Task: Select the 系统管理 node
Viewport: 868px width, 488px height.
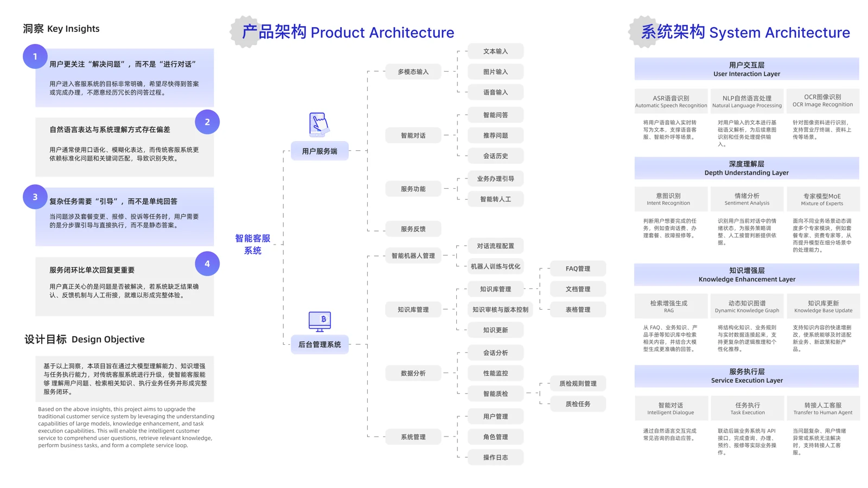Action: pos(413,437)
